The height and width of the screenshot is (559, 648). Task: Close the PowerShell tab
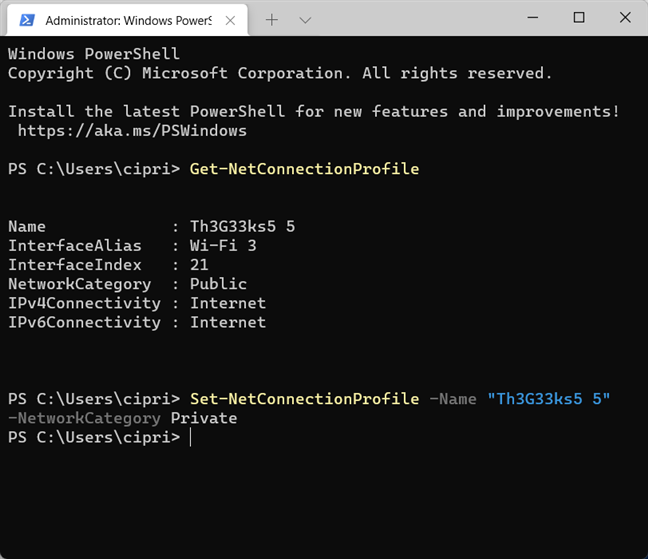230,20
